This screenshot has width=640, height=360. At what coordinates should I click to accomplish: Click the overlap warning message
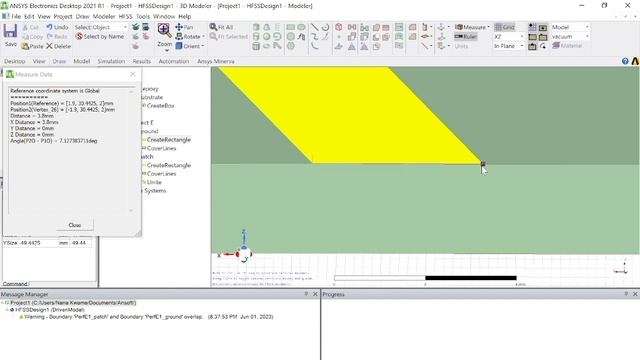click(149, 317)
